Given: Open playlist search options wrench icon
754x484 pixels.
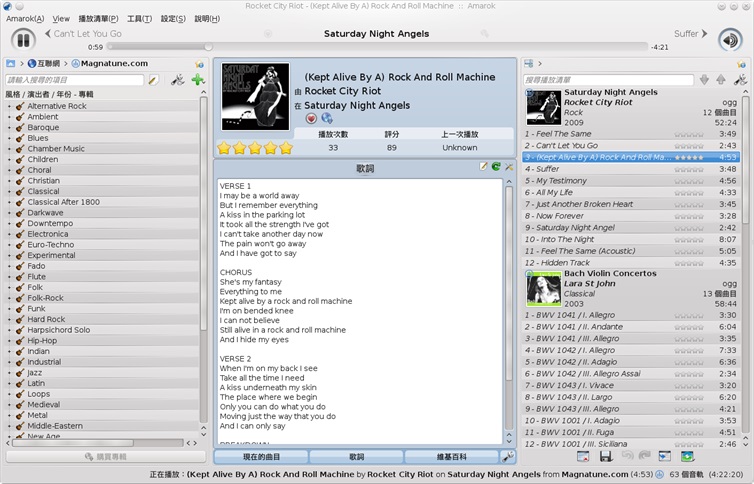Looking at the screenshot, I should [740, 80].
